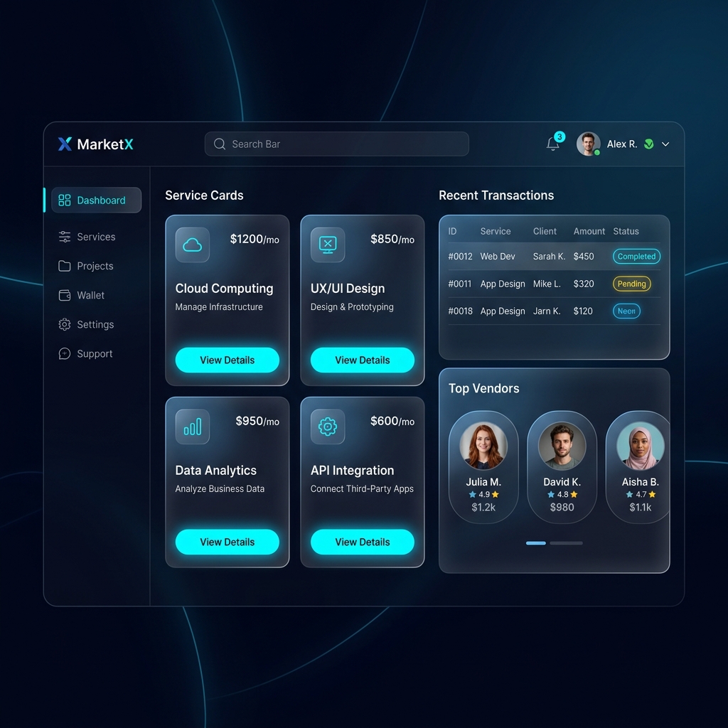
Task: Click the Dashboard grid icon
Action: [65, 200]
